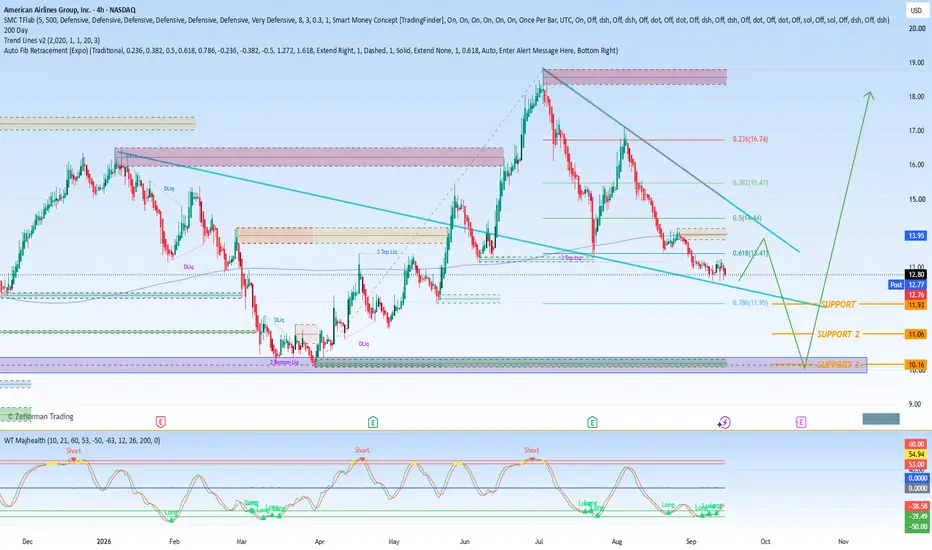
Task: Select the WT Majhealth indicator legend
Action: 82,441
